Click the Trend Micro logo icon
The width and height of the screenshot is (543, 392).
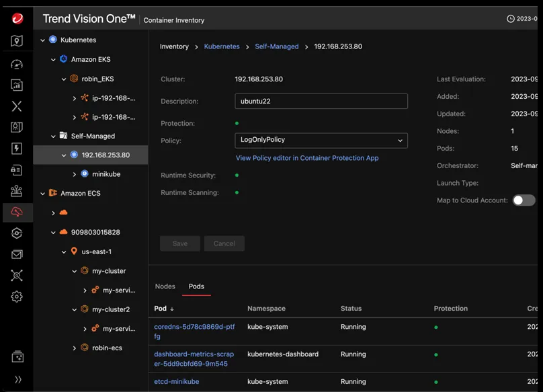[x=17, y=19]
